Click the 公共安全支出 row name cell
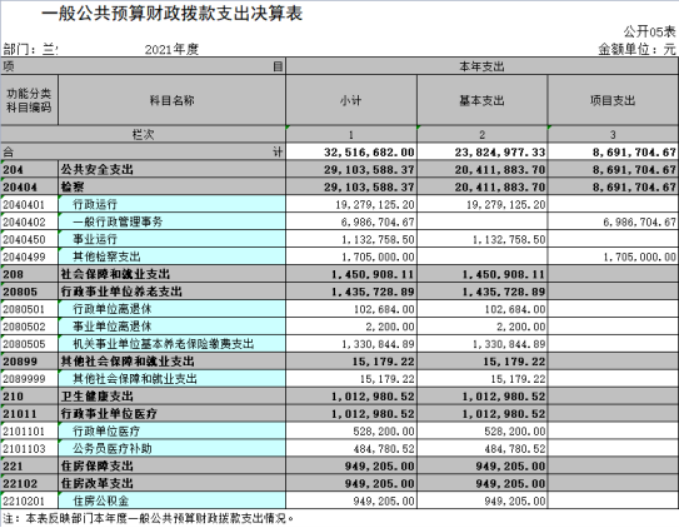Screen dimensions: 679x528 point(171,170)
